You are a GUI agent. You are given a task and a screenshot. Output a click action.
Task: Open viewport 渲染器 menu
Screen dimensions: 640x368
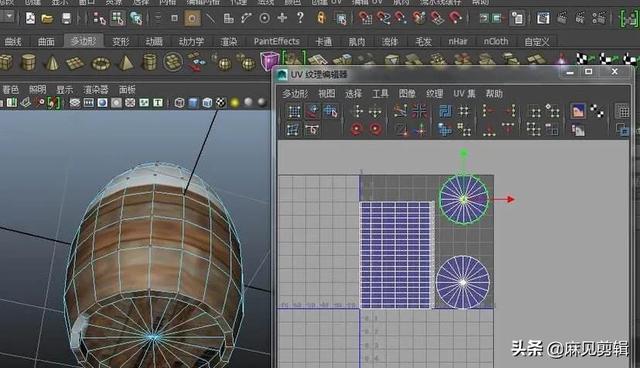(96, 89)
